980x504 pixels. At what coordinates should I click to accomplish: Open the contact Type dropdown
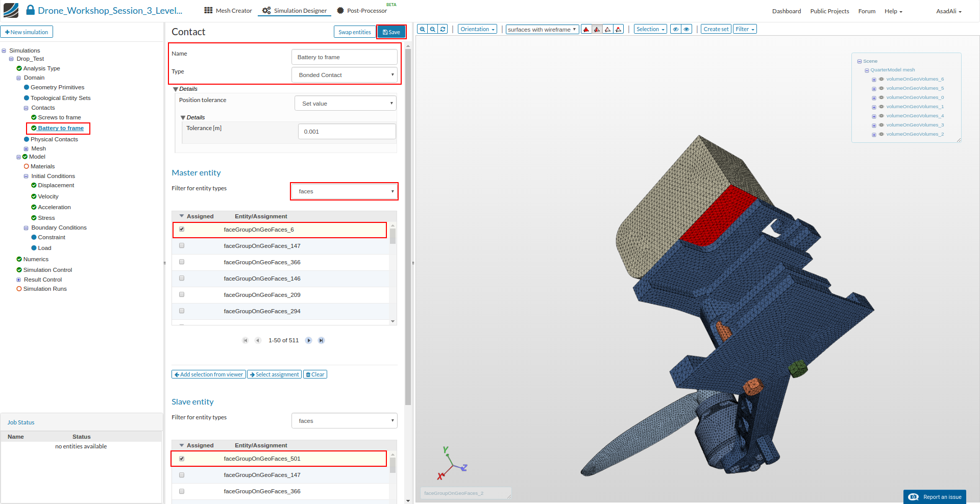pyautogui.click(x=345, y=75)
